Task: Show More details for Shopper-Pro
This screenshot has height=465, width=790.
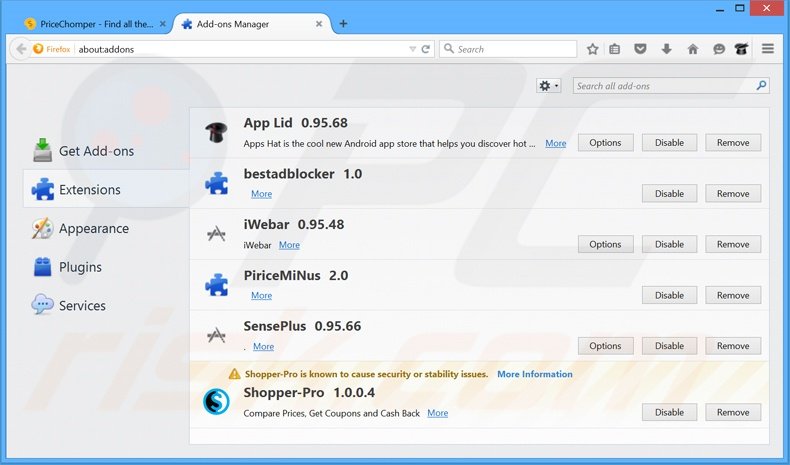Action: [437, 413]
